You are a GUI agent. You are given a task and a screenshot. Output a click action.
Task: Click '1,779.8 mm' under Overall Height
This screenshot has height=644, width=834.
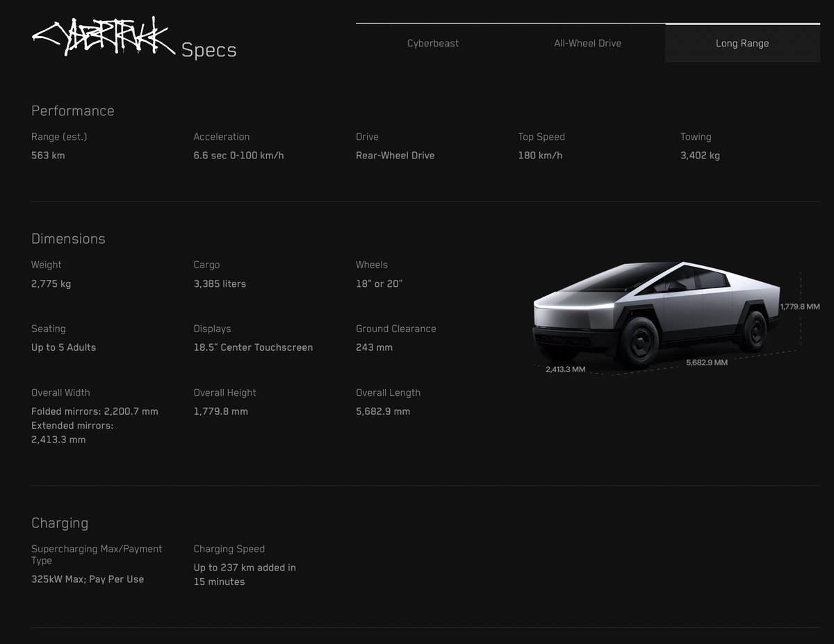220,411
